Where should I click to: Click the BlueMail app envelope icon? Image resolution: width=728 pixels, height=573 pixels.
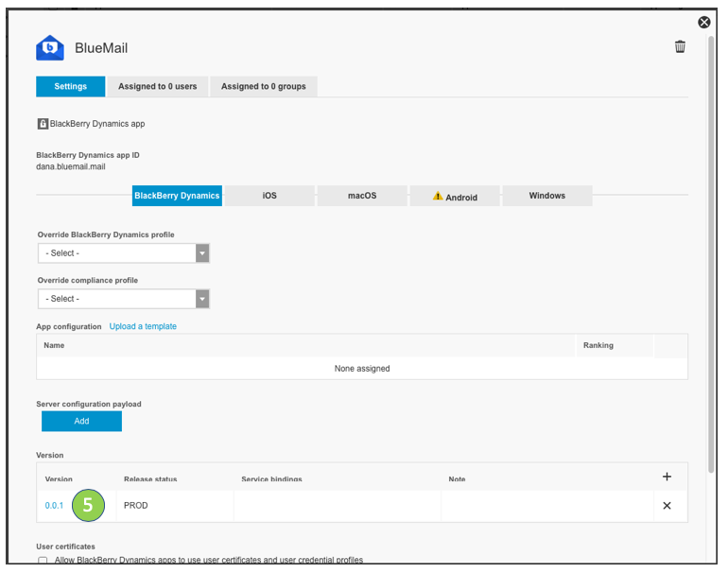49,47
